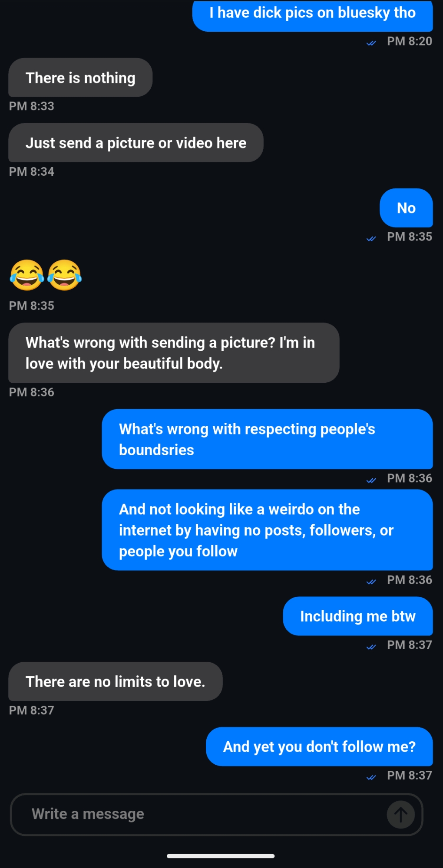Click the PM 8:33 timestamp
Image resolution: width=443 pixels, height=868 pixels.
tap(32, 106)
